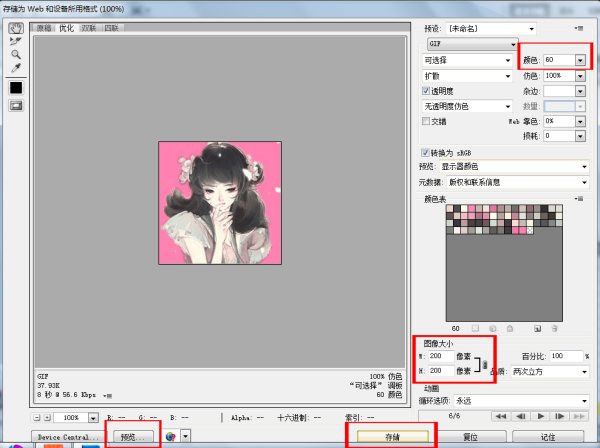Open the download speed preview menu
This screenshot has width=600, height=448.
tap(108, 396)
